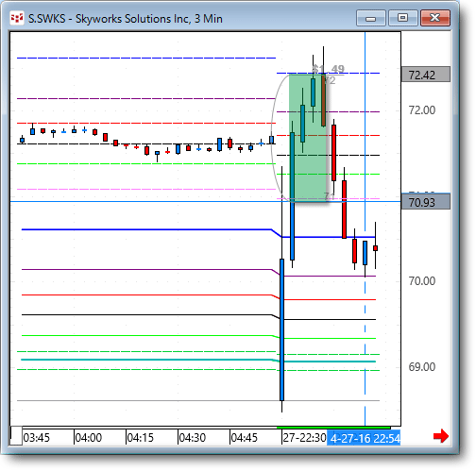This screenshot has height=471, width=476.
Task: Close the Skyworks Solutions chart window
Action: 435,18
